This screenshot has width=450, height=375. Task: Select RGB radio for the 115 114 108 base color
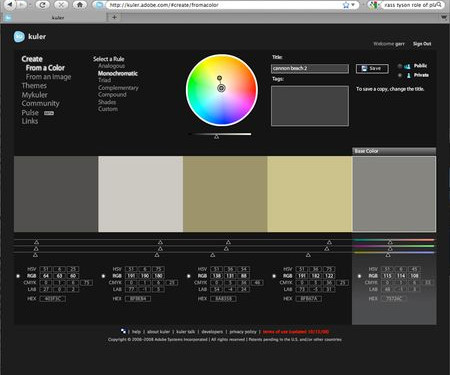(359, 276)
